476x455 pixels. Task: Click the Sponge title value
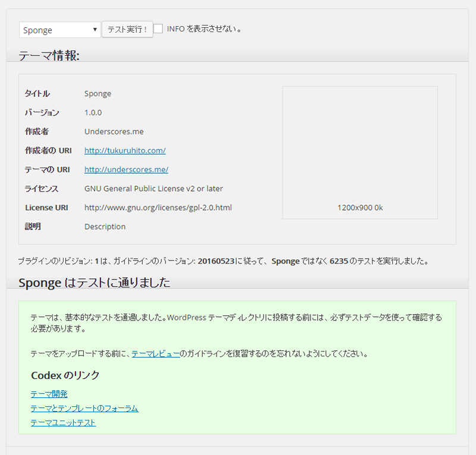click(x=98, y=94)
